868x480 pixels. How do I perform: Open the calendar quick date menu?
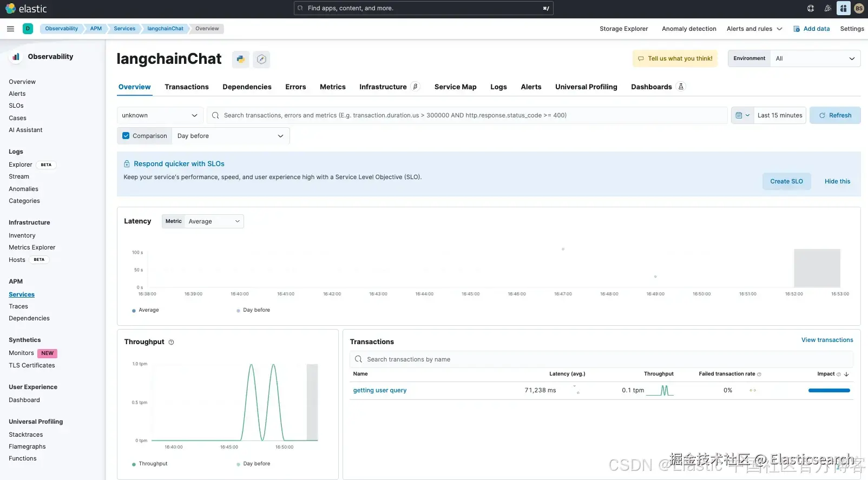742,115
